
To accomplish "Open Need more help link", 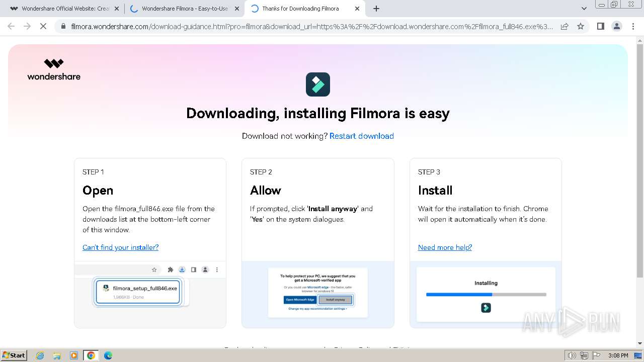I will (445, 247).
